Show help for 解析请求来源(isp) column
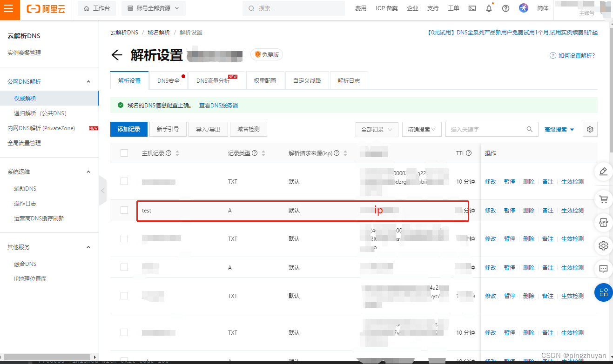 (x=337, y=153)
